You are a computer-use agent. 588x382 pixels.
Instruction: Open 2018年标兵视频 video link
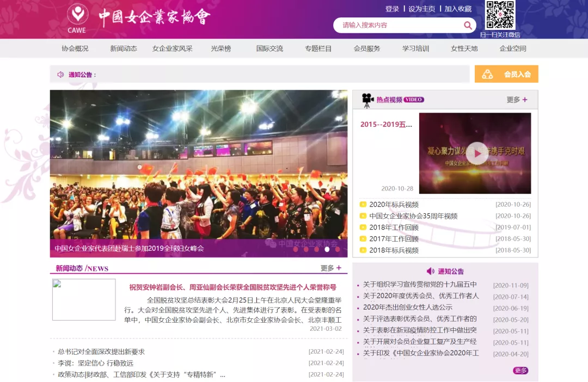pyautogui.click(x=394, y=250)
